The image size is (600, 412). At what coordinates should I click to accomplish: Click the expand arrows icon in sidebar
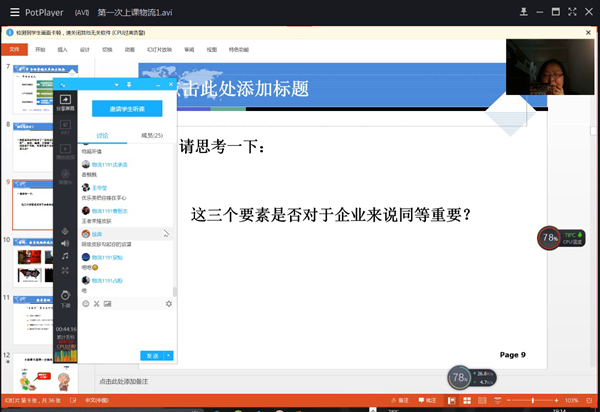[x=65, y=270]
